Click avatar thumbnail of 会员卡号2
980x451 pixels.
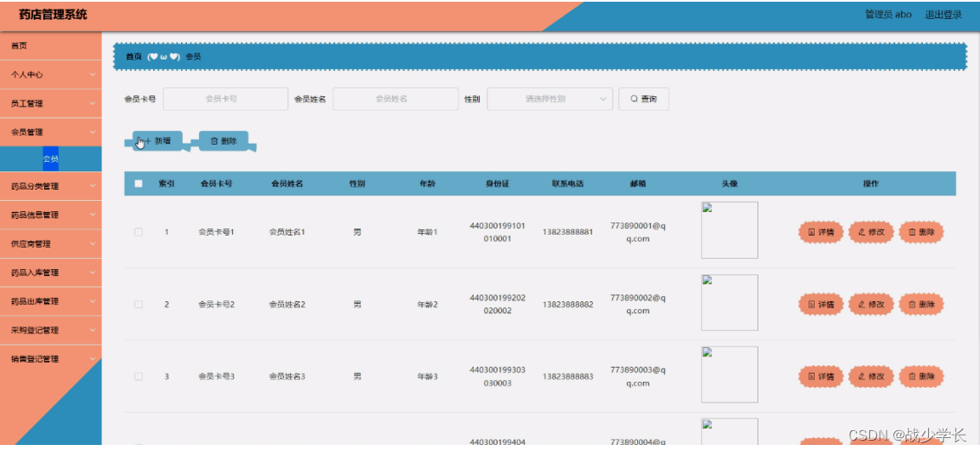tap(730, 302)
